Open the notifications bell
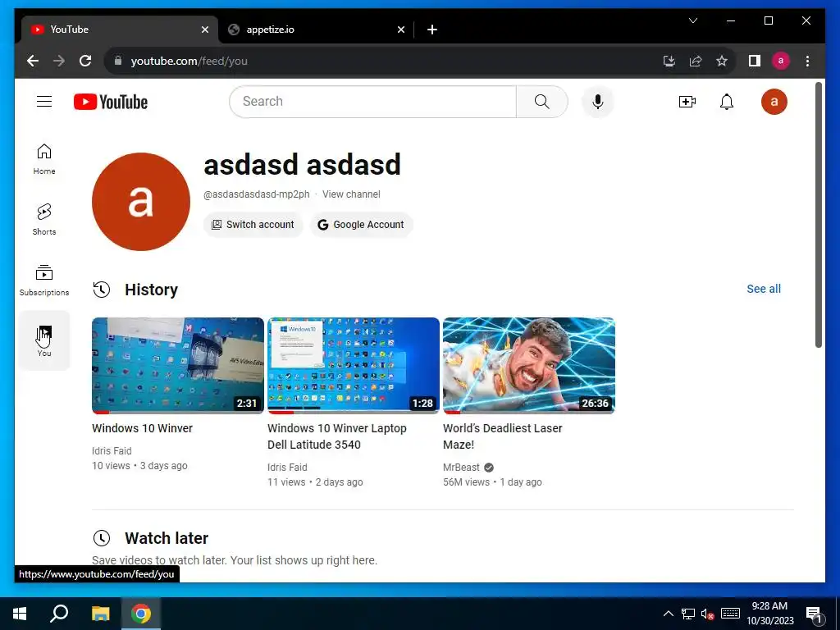Viewport: 840px width, 630px height. click(x=727, y=102)
